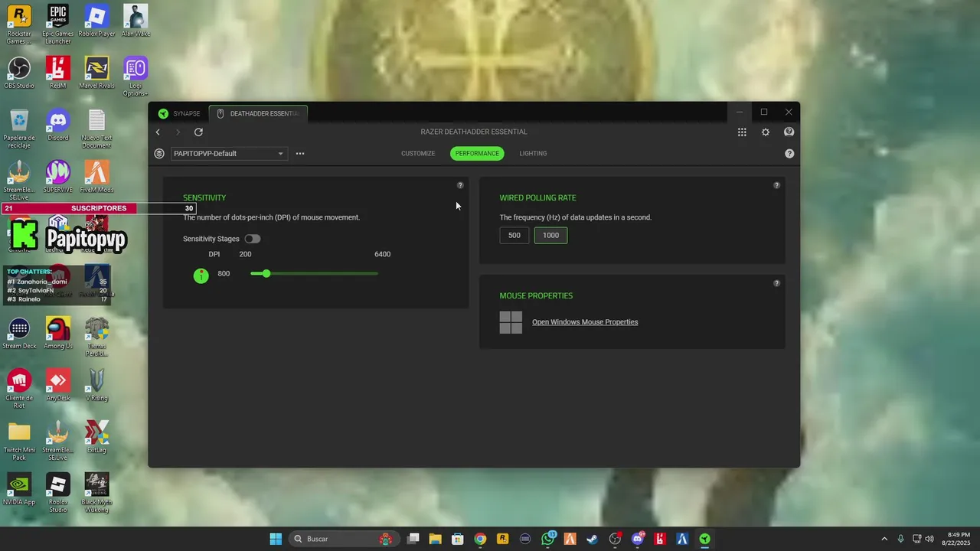Image resolution: width=980 pixels, height=551 pixels.
Task: Show the Mouse Properties help icon
Action: coord(776,283)
